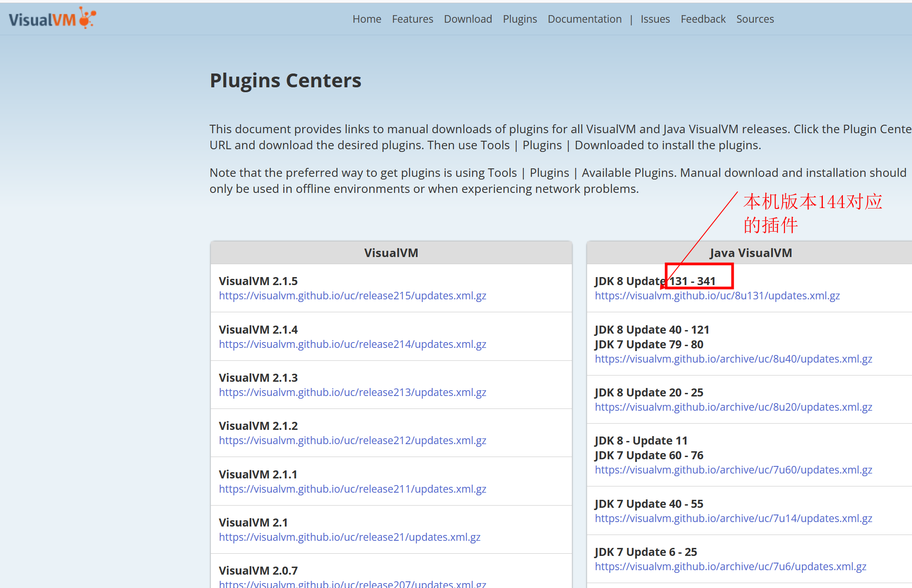Click the 'VisualVM 2.1.1' title
The image size is (912, 588).
pyautogui.click(x=258, y=474)
